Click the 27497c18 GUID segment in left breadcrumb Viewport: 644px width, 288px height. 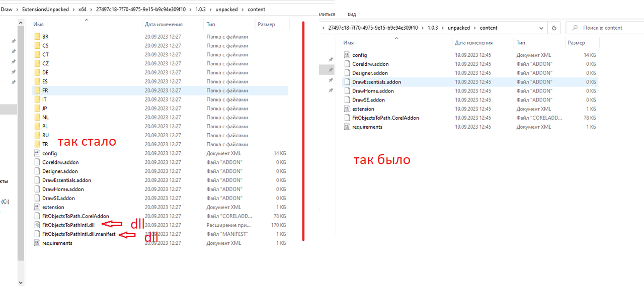141,10
